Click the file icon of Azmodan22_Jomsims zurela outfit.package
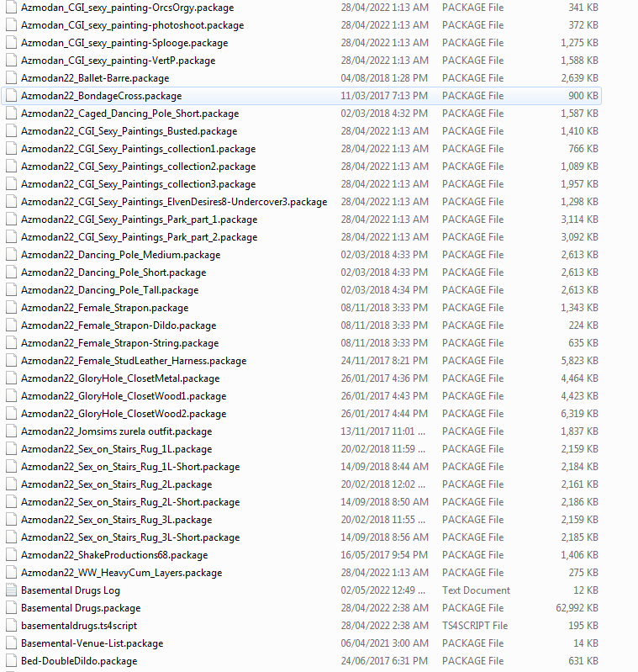The image size is (638, 672). coord(12,431)
